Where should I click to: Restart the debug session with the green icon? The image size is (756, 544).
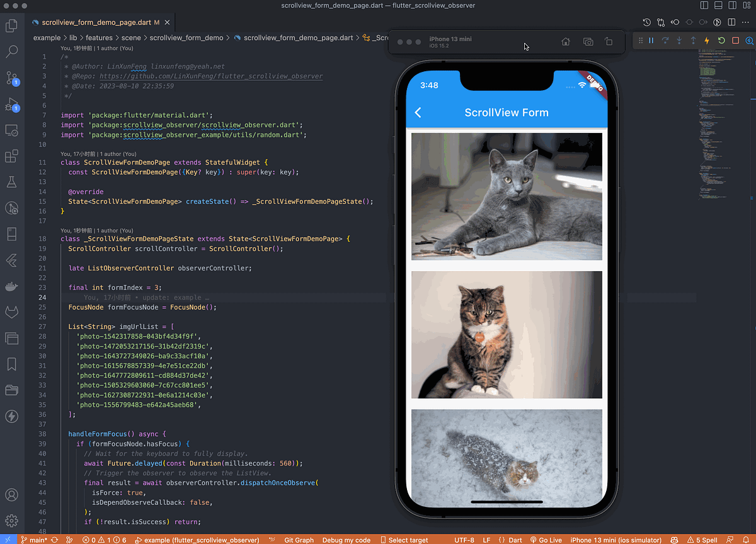pyautogui.click(x=721, y=40)
